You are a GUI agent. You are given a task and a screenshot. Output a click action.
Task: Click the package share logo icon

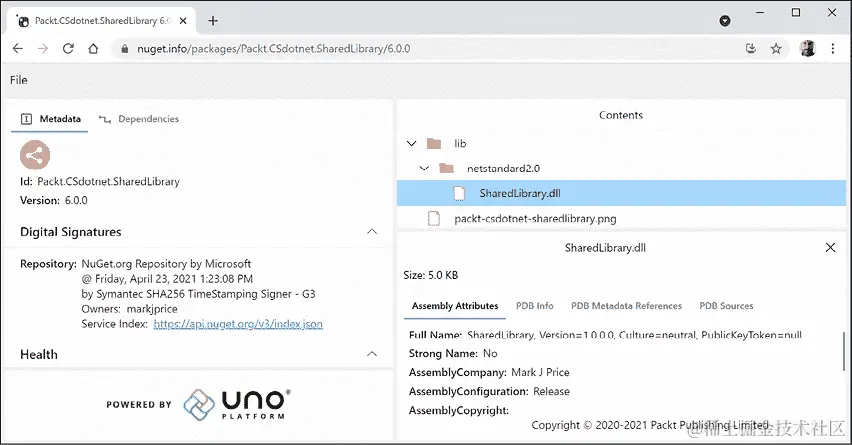tap(35, 155)
